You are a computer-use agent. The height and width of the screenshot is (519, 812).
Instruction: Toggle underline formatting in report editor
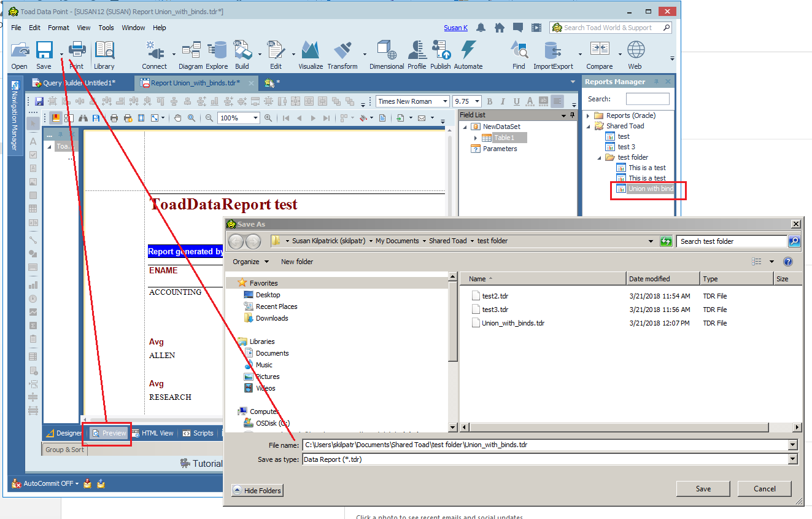click(517, 101)
